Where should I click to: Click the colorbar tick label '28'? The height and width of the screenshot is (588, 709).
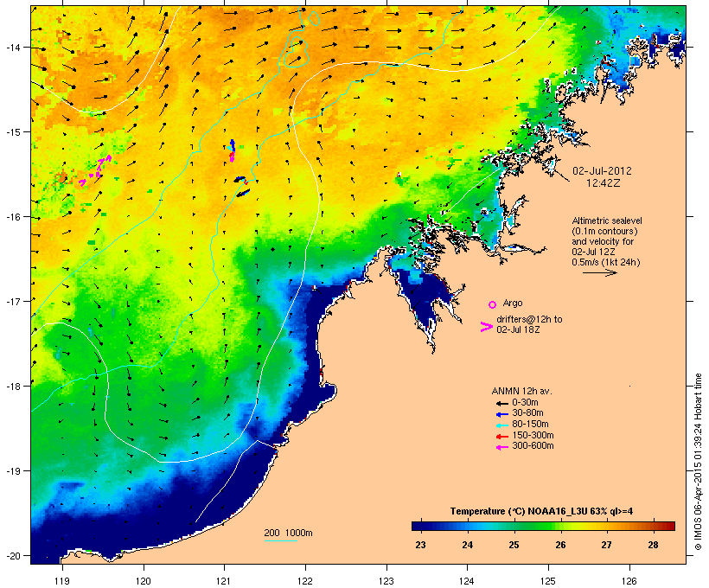tap(653, 545)
